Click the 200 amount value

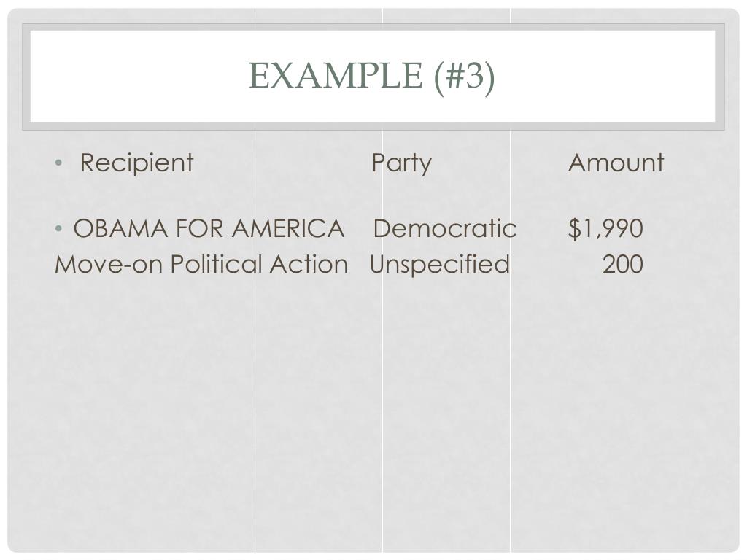(x=623, y=264)
